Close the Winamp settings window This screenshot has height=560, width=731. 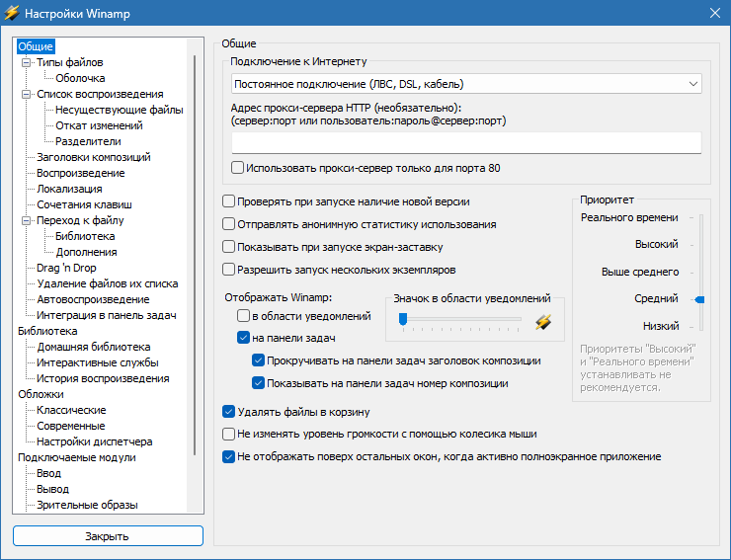714,13
